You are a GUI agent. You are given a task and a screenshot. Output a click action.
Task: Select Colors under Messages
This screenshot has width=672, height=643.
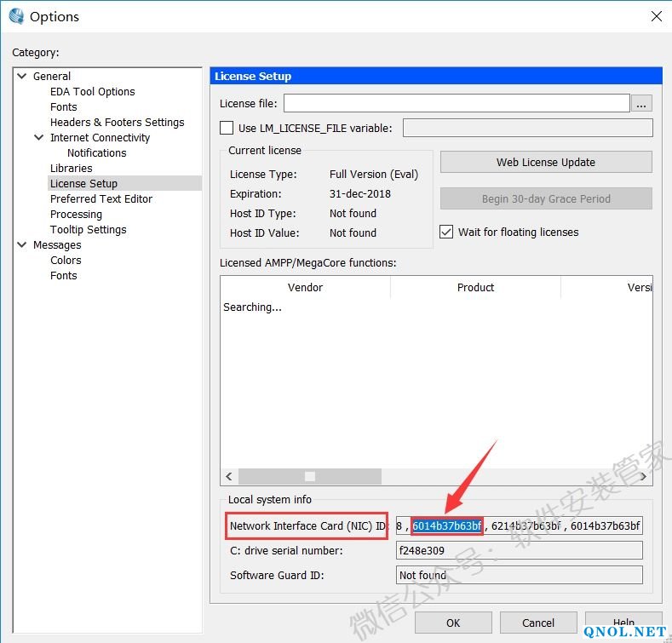coord(66,261)
